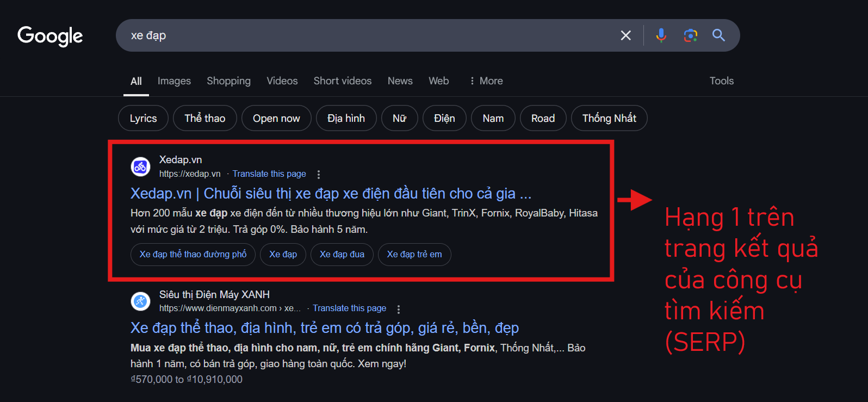Image resolution: width=868 pixels, height=402 pixels.
Task: Open the Xe đạp đua sitelink
Action: (342, 255)
